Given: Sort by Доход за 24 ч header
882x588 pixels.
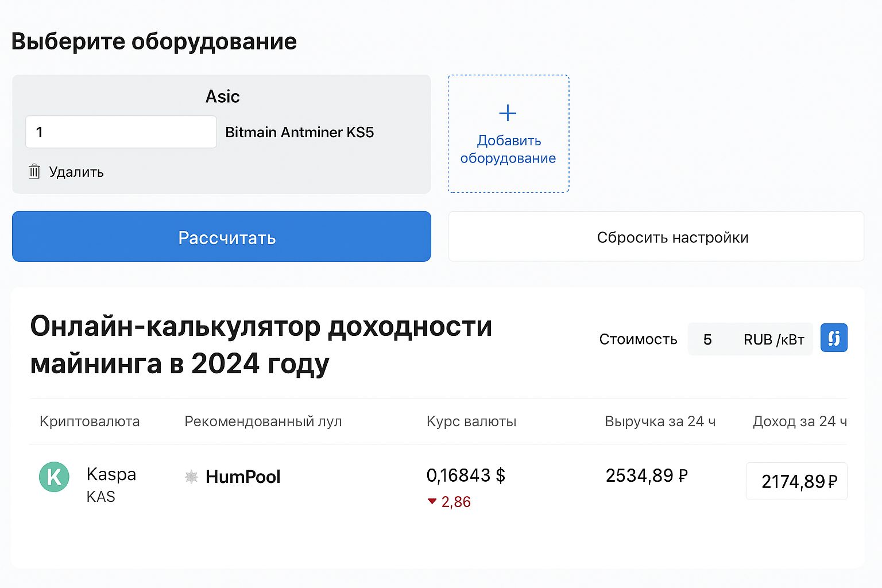Looking at the screenshot, I should tap(800, 421).
